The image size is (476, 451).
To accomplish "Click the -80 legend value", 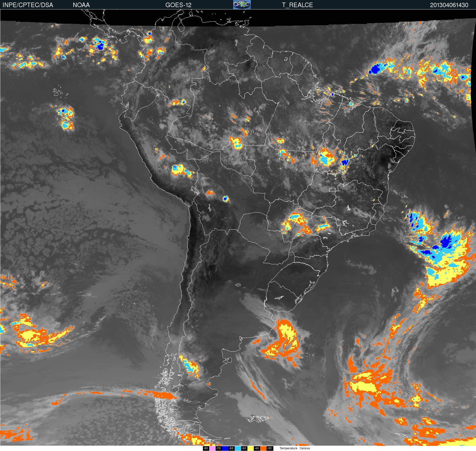I will coord(206,448).
